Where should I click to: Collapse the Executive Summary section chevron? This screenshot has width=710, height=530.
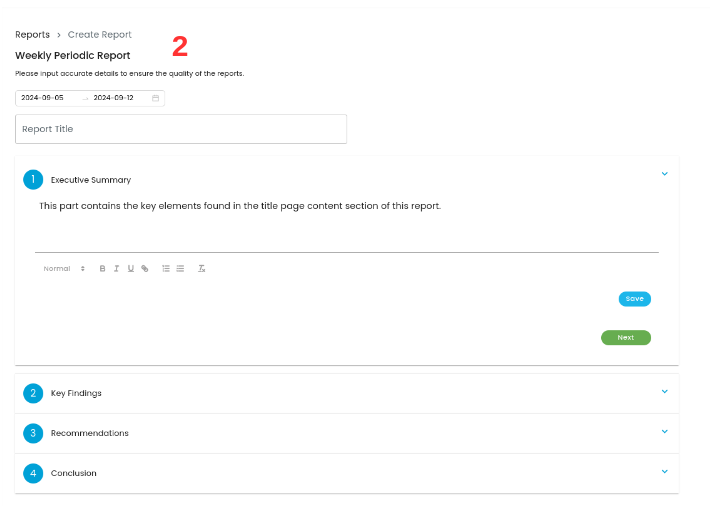pos(664,174)
